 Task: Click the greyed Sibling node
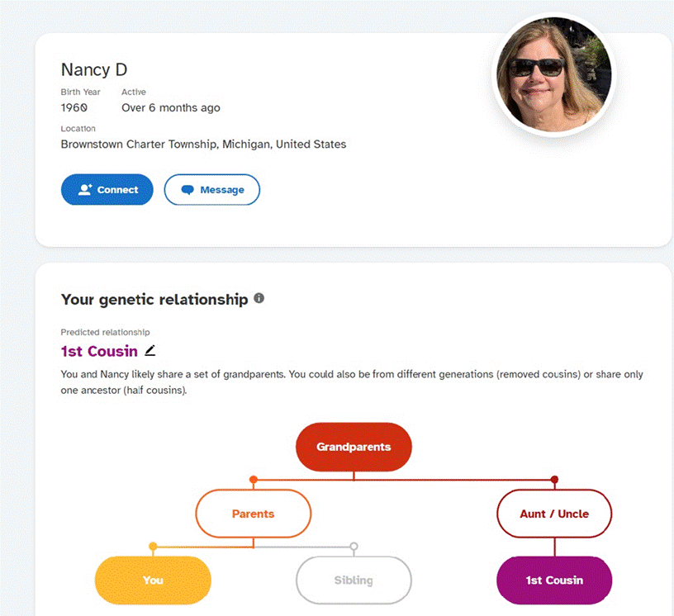coord(354,580)
